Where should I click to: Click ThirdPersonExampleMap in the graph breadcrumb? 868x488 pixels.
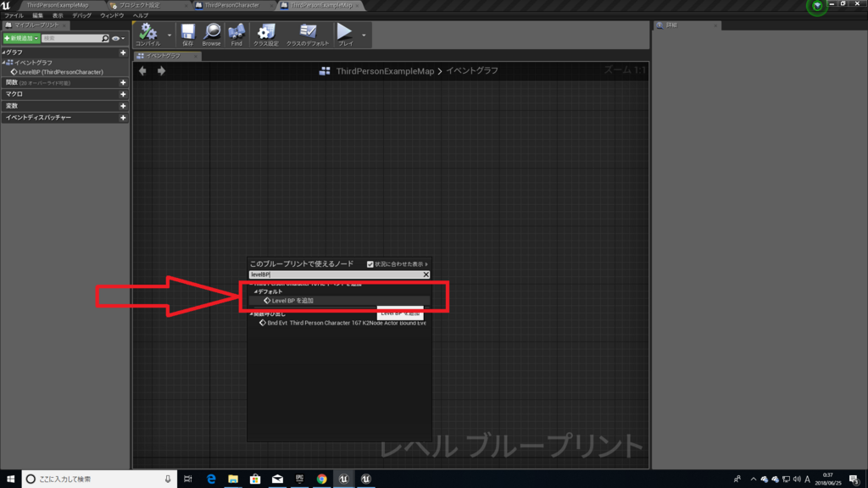coord(385,71)
